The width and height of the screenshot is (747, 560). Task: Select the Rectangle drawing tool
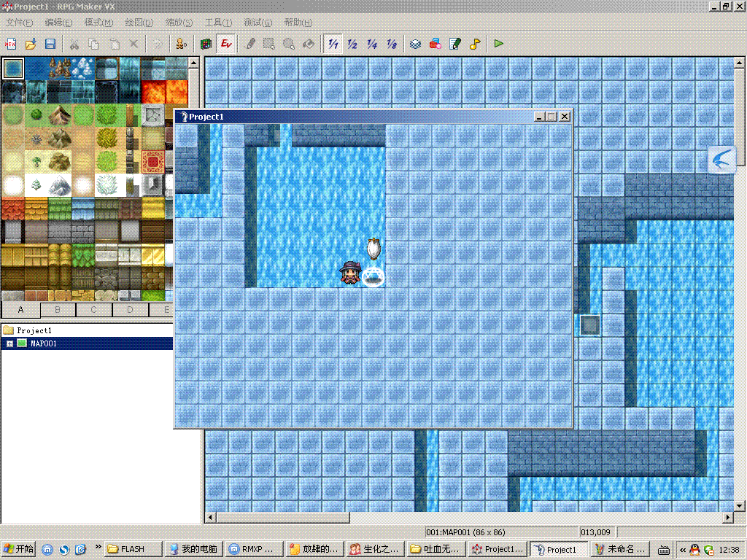coord(269,44)
